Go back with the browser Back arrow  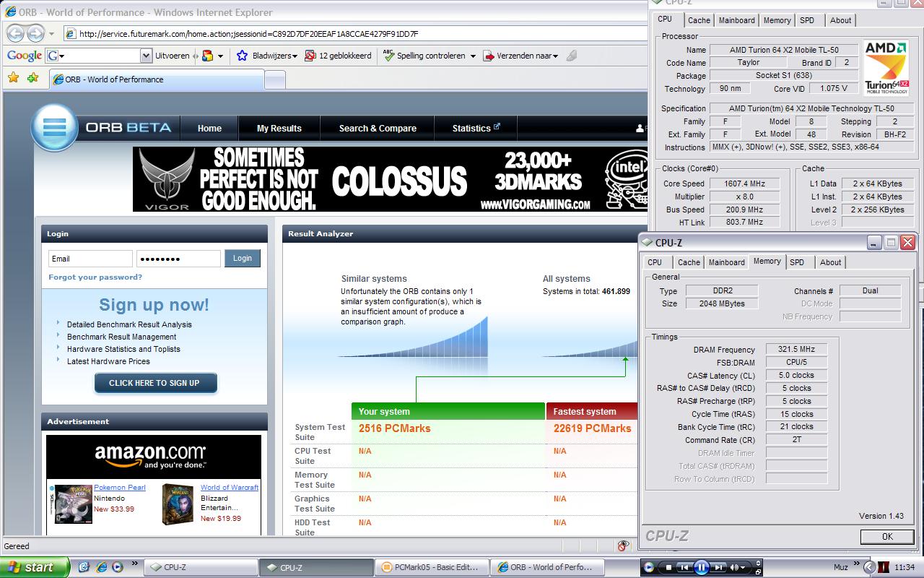pyautogui.click(x=14, y=33)
